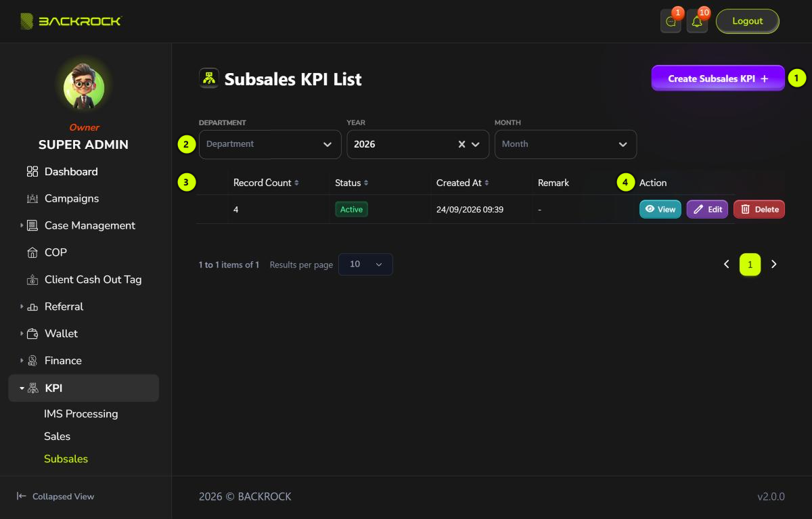View the record created 24/09/2026
Viewport: 812px width, 519px height.
[660, 210]
